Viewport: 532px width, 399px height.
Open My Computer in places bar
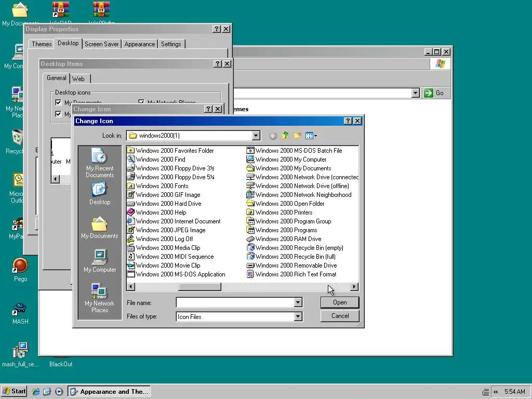click(99, 261)
